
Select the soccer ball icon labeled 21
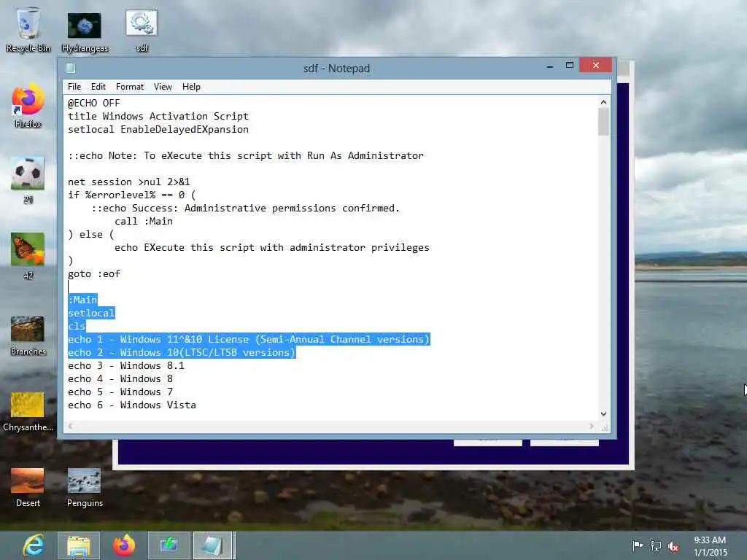[x=28, y=181]
